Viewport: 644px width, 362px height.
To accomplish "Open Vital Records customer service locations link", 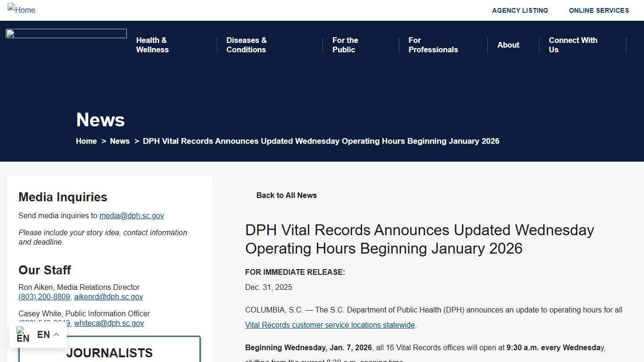I will 330,325.
